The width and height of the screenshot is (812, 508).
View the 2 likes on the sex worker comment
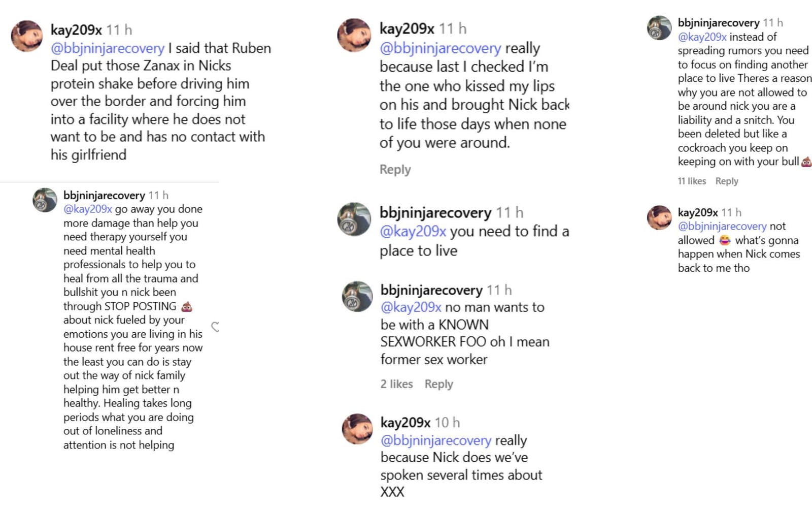tap(397, 384)
